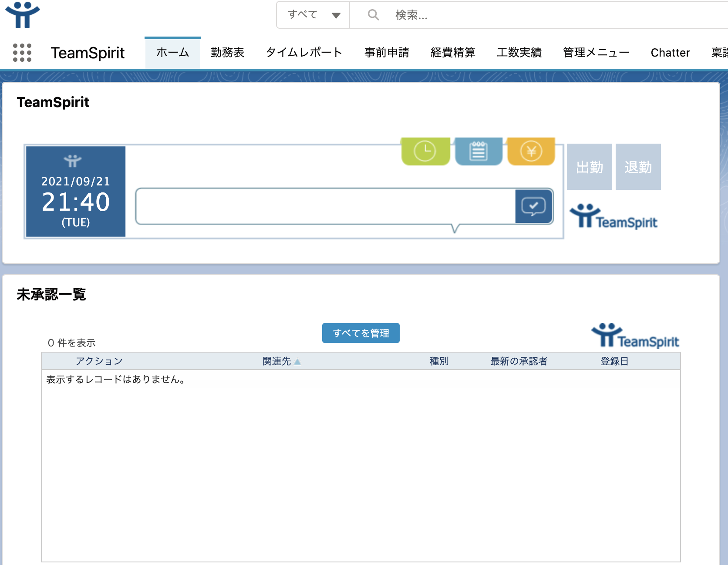Click the green clock attendance icon
Viewport: 728px width, 565px height.
point(425,151)
